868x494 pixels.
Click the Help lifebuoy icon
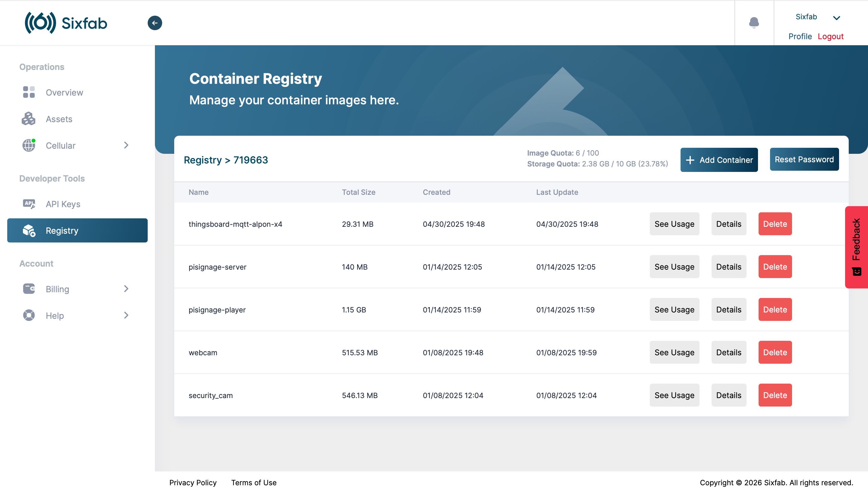click(29, 315)
